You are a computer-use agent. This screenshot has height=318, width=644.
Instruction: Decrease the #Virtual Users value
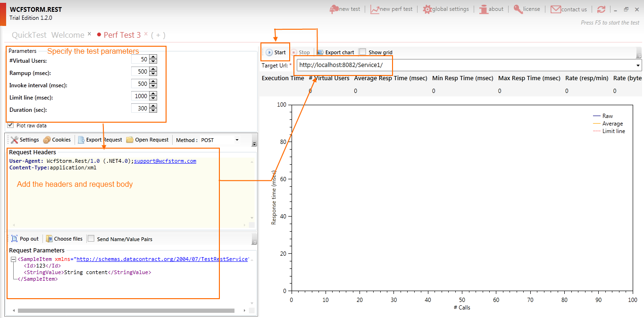153,61
